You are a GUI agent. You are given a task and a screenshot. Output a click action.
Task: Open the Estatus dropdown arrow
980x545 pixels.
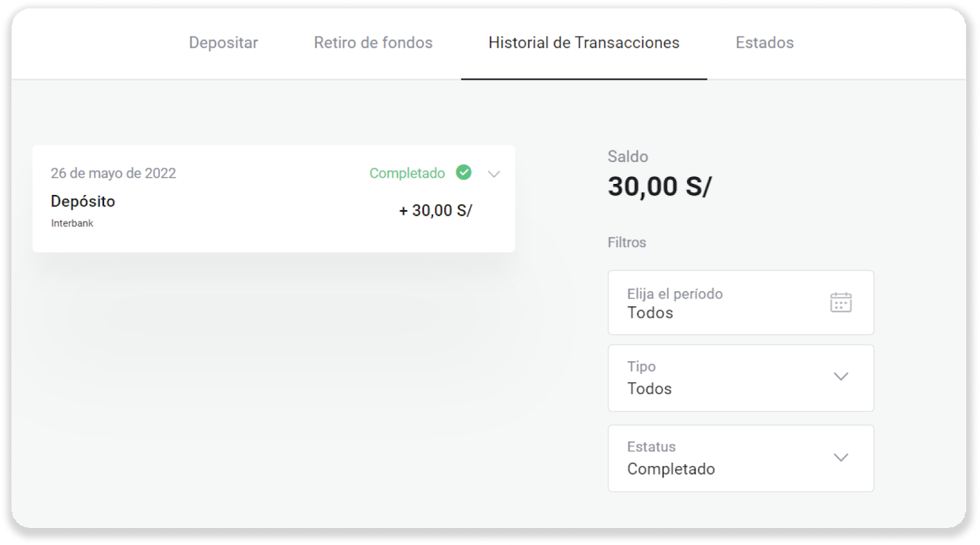(841, 457)
